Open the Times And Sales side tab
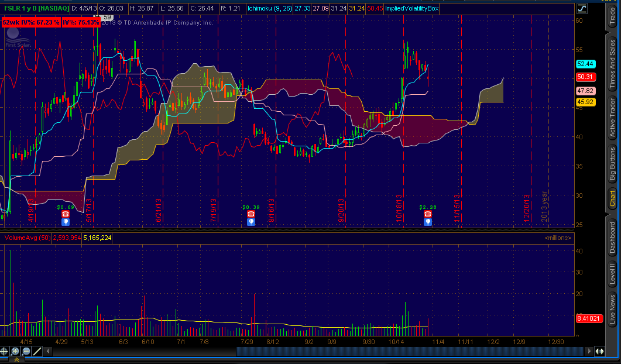This screenshot has height=364, width=621. coord(612,63)
